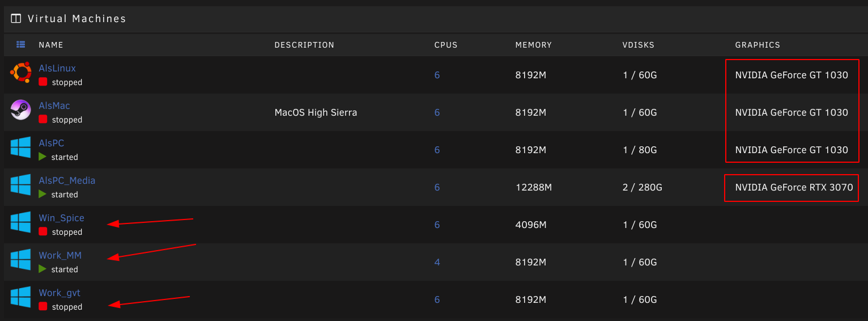Toggle the list view icon beside NAME
Screen dimensions: 868x321
[x=21, y=44]
